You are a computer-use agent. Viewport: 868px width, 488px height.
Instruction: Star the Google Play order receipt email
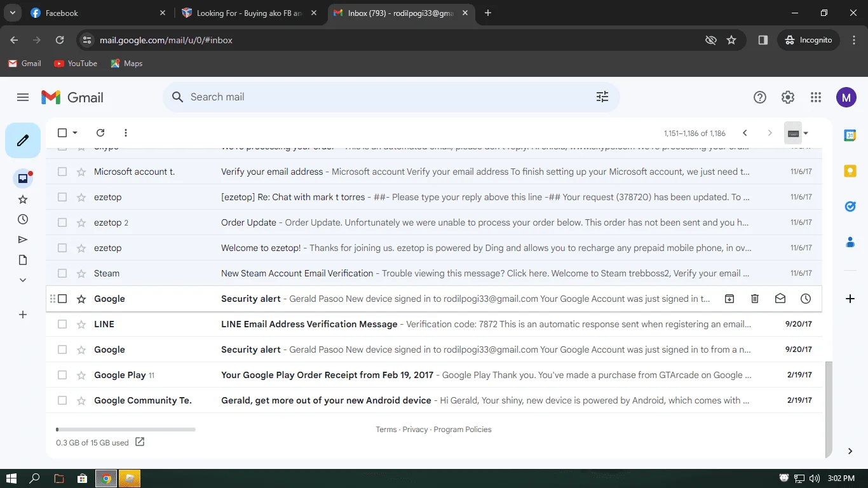(81, 375)
